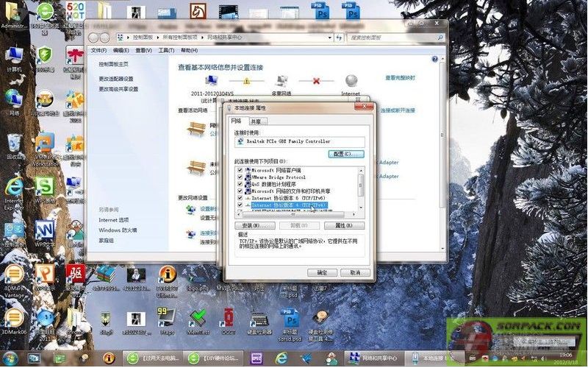Uncheck Microsoft 网络客户端 checkbox
The height and width of the screenshot is (368, 588).
click(240, 170)
